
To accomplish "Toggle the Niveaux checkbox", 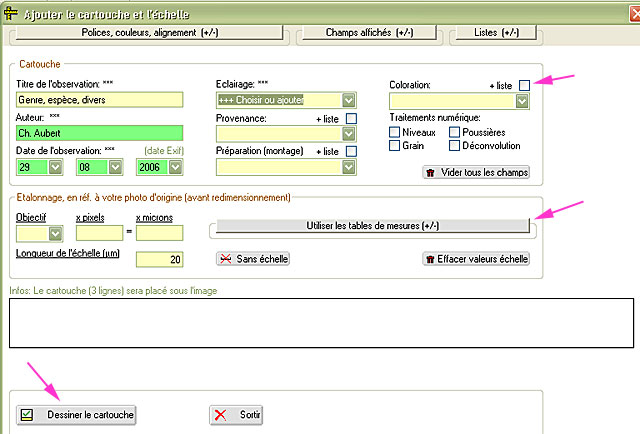I will point(394,132).
